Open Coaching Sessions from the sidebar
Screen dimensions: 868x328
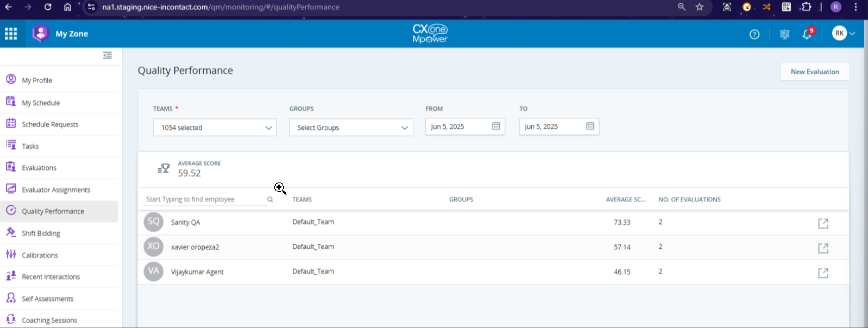tap(49, 320)
